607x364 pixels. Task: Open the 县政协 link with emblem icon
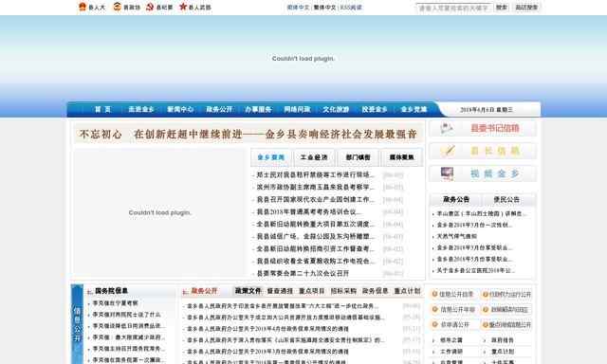pyautogui.click(x=126, y=7)
